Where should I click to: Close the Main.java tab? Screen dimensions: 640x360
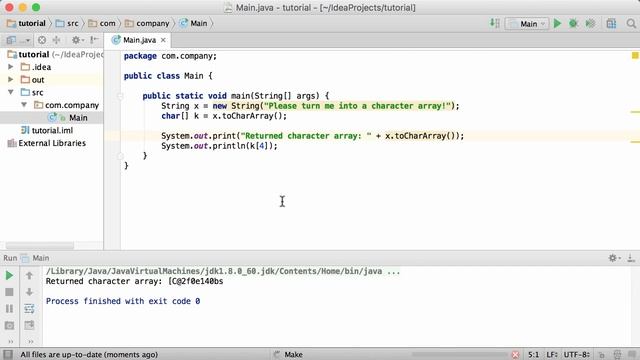tap(163, 40)
